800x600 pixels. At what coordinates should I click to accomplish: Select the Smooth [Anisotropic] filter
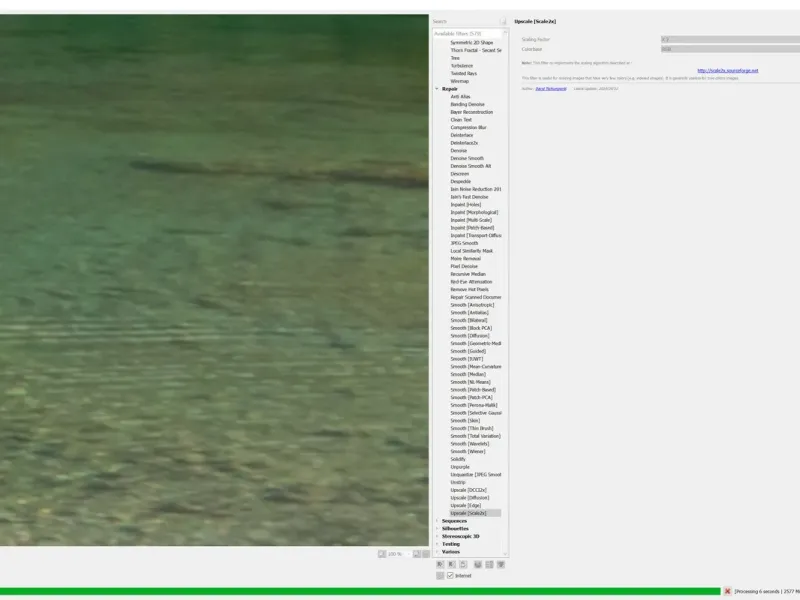click(x=472, y=305)
